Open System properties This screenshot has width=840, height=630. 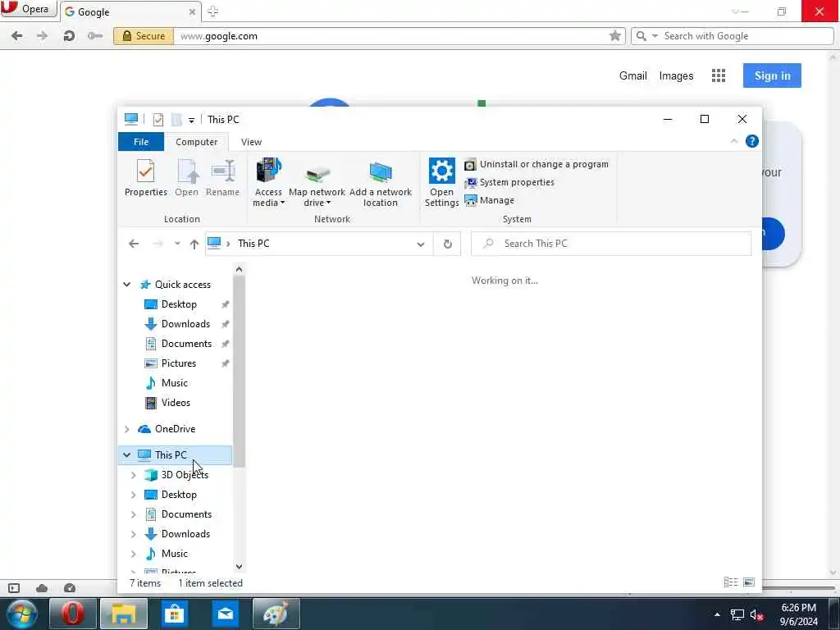tap(509, 182)
